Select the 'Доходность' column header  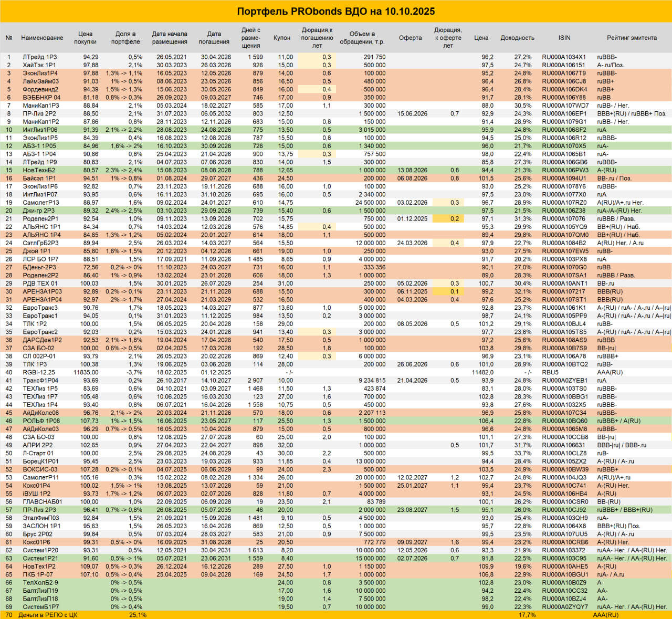517,38
